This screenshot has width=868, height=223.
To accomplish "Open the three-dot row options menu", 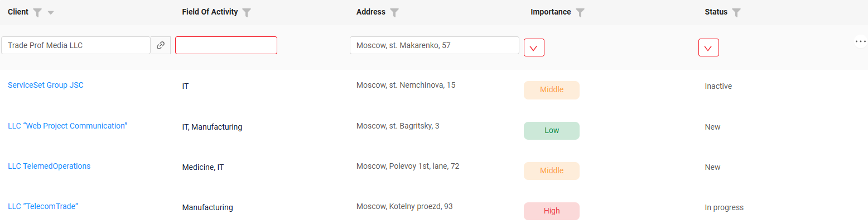I will click(860, 41).
